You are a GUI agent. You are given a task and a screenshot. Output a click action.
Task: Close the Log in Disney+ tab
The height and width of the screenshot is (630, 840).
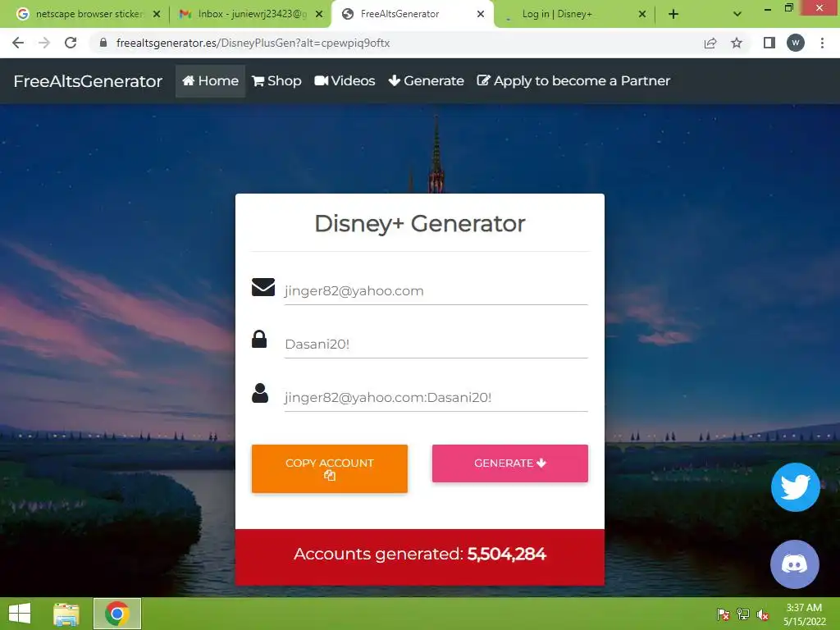tap(641, 15)
